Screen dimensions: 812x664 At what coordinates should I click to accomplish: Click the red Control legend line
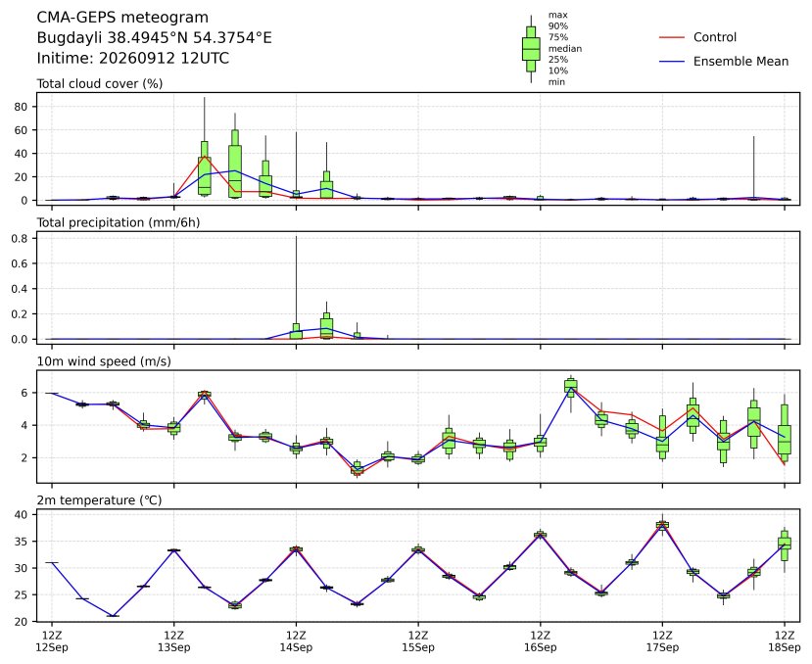pyautogui.click(x=672, y=38)
